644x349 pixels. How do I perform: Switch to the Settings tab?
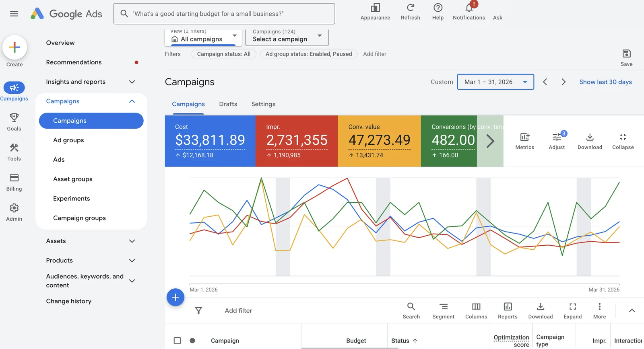(x=263, y=104)
